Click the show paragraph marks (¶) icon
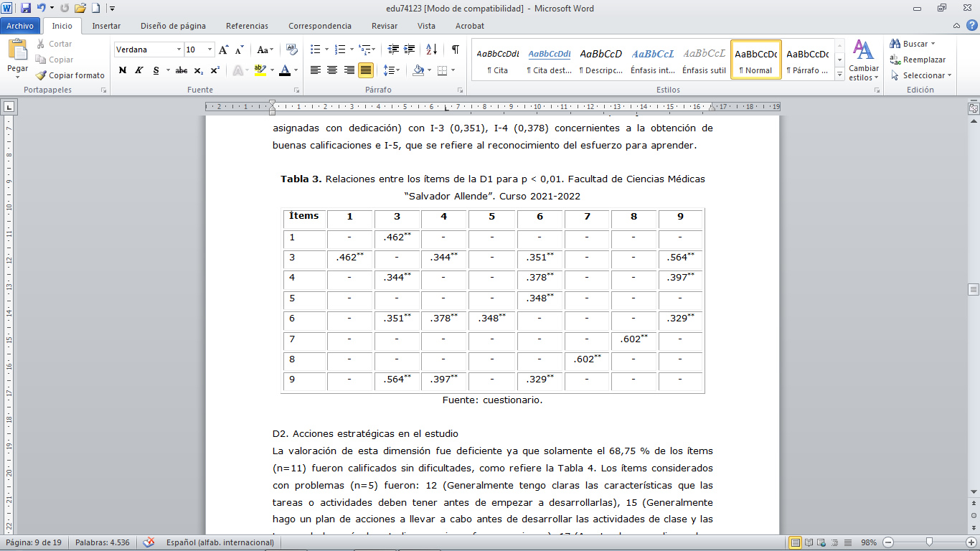 point(455,50)
